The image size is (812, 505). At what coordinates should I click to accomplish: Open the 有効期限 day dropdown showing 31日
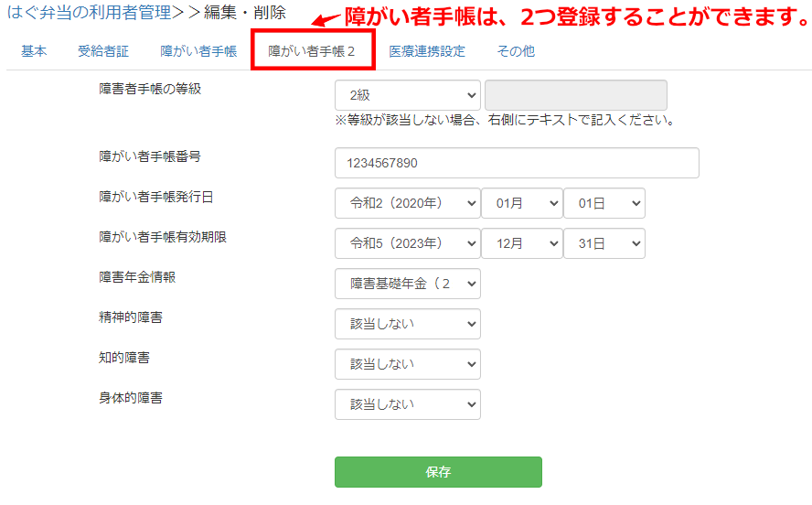pos(604,243)
